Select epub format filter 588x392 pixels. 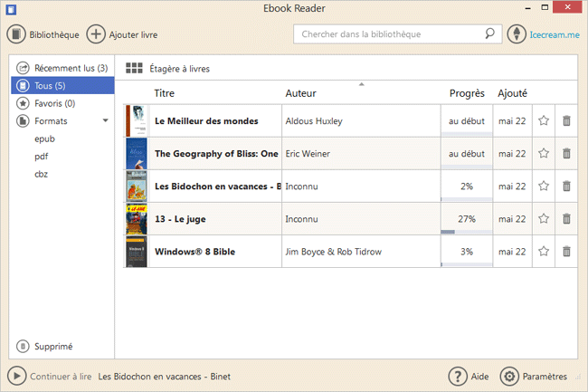pos(44,139)
